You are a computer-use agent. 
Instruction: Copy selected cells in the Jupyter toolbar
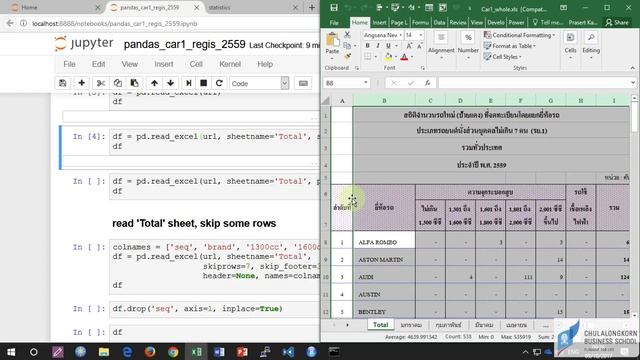118,83
